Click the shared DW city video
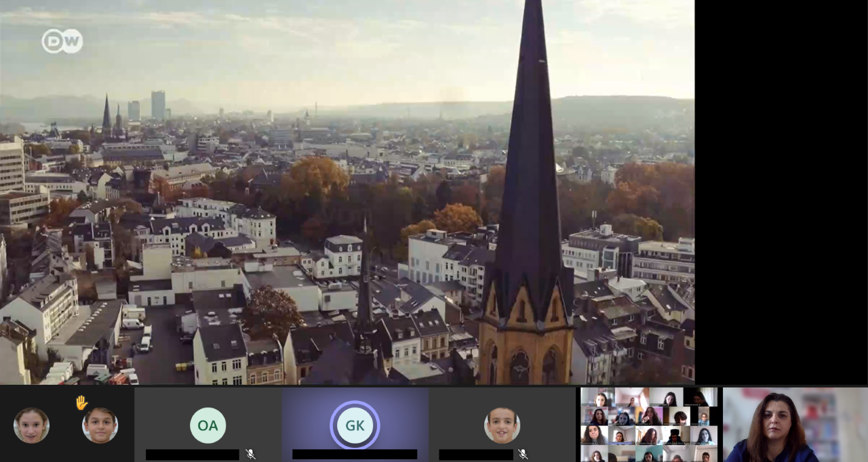The height and width of the screenshot is (462, 868). click(347, 192)
